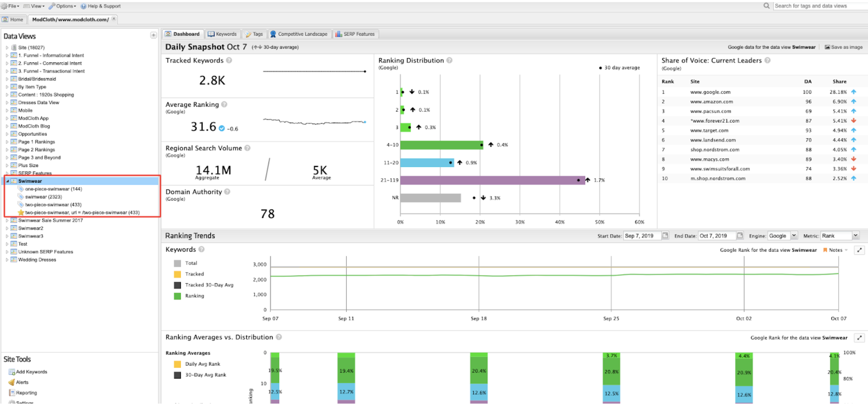The width and height of the screenshot is (868, 405).
Task: Click the Tracked 30-Day Avg color swatch
Action: tap(177, 285)
